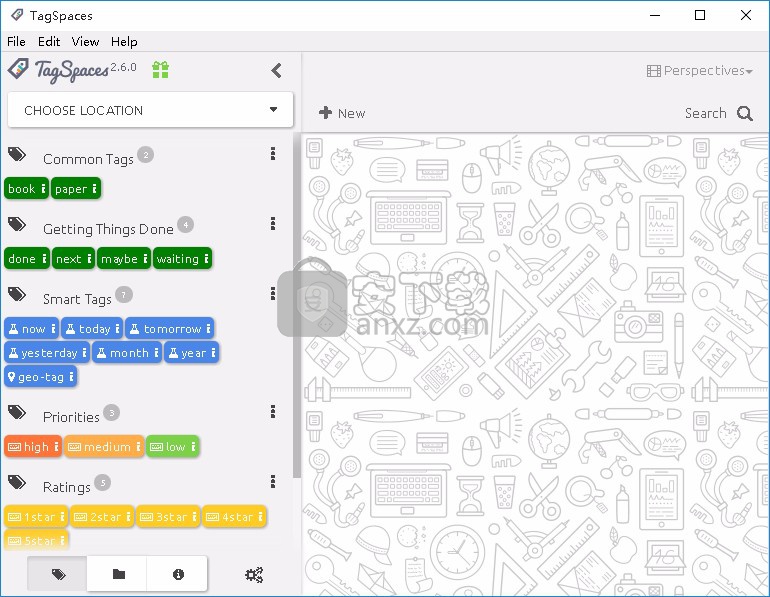Select the waiting tag

(182, 259)
